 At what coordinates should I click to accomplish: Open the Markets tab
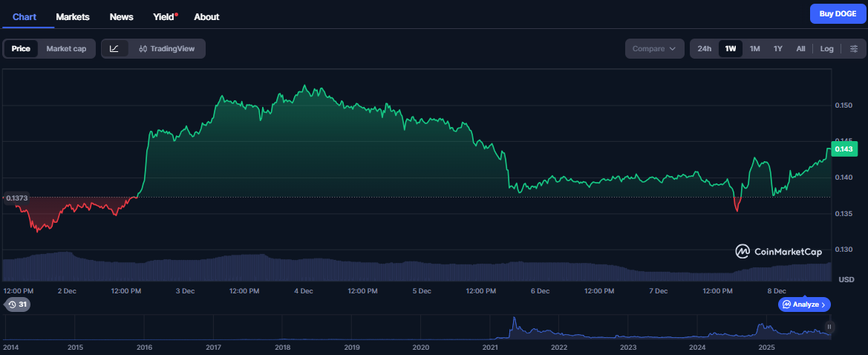click(x=73, y=16)
